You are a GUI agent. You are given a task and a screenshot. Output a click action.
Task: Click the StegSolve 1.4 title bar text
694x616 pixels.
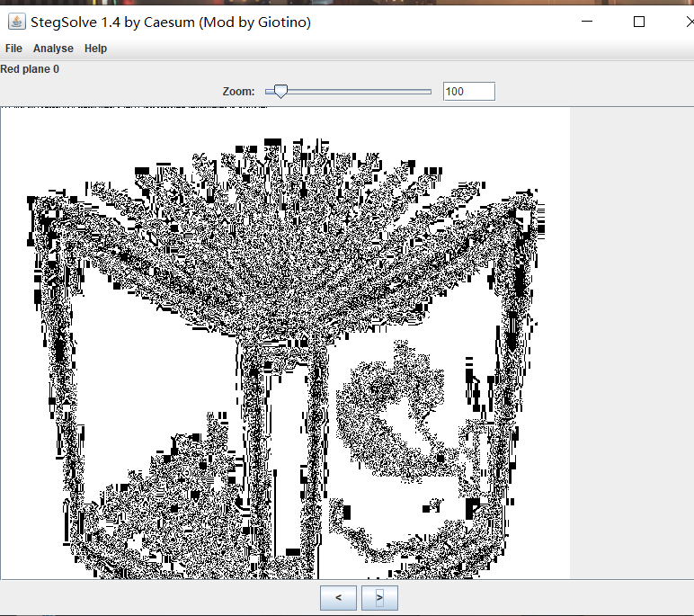coord(171,22)
